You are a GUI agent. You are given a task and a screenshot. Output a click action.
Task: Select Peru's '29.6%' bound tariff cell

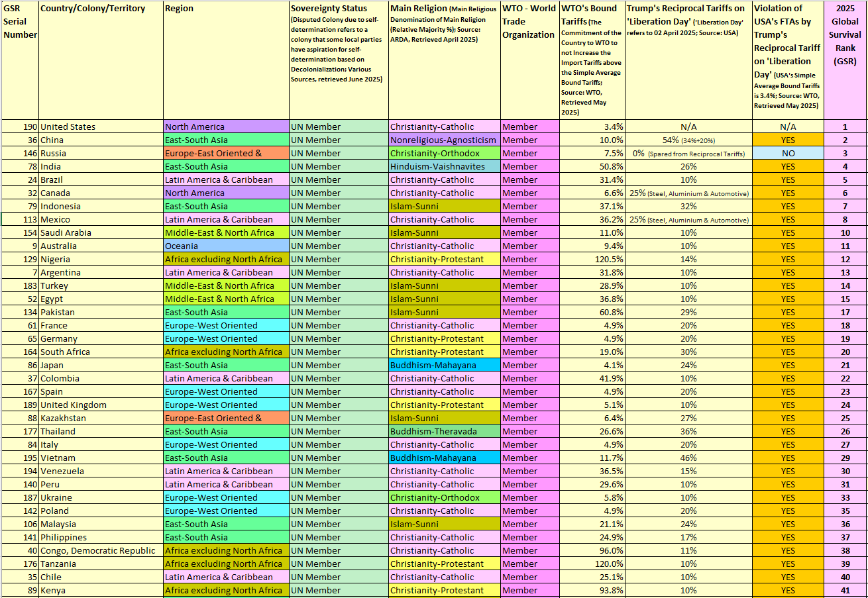592,484
